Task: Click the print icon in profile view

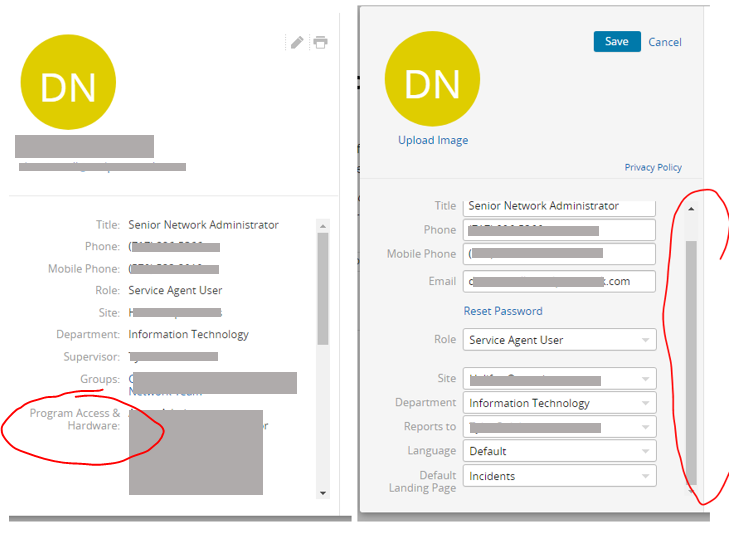Action: click(320, 43)
